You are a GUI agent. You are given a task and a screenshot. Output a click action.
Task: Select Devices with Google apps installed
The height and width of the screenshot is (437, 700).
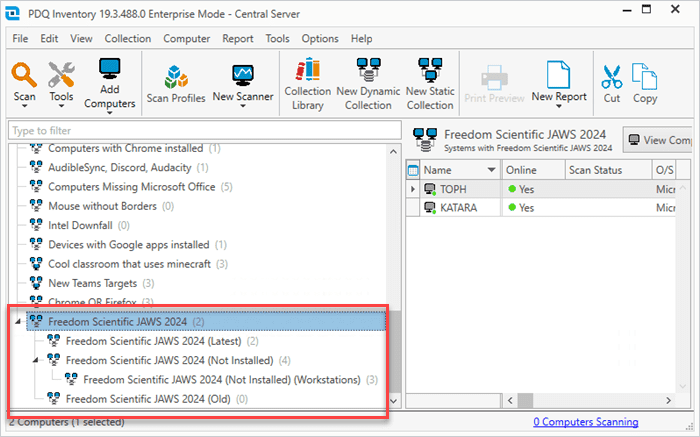tap(129, 245)
